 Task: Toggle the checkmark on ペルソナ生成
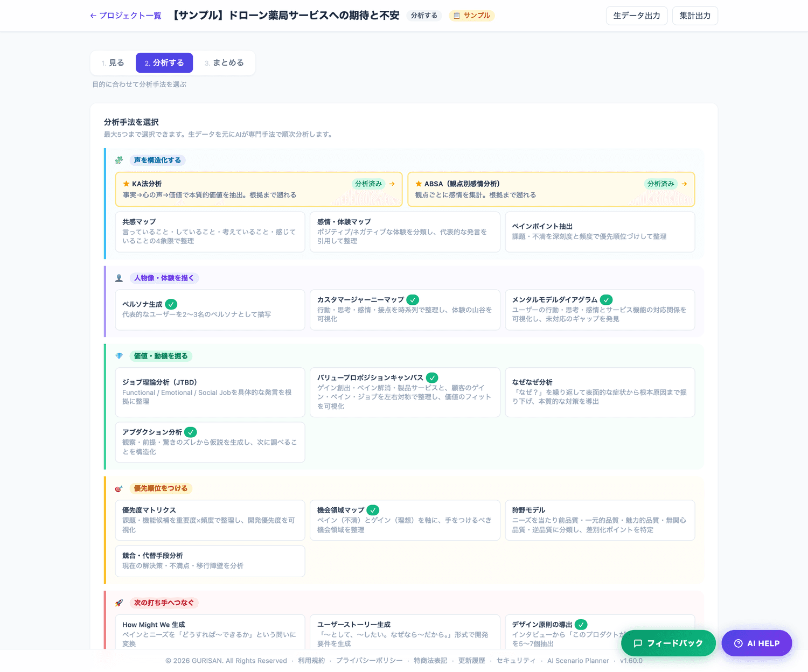tap(171, 304)
